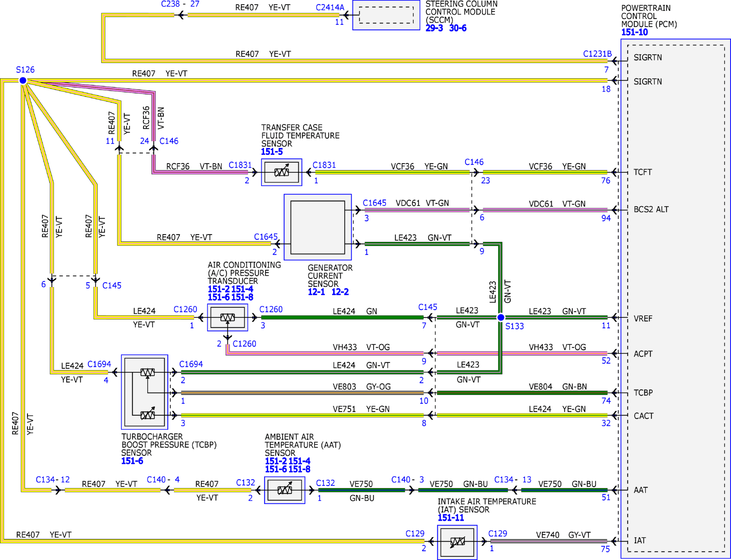The image size is (731, 560).
Task: Select the C2414A connector label
Action: tap(330, 7)
